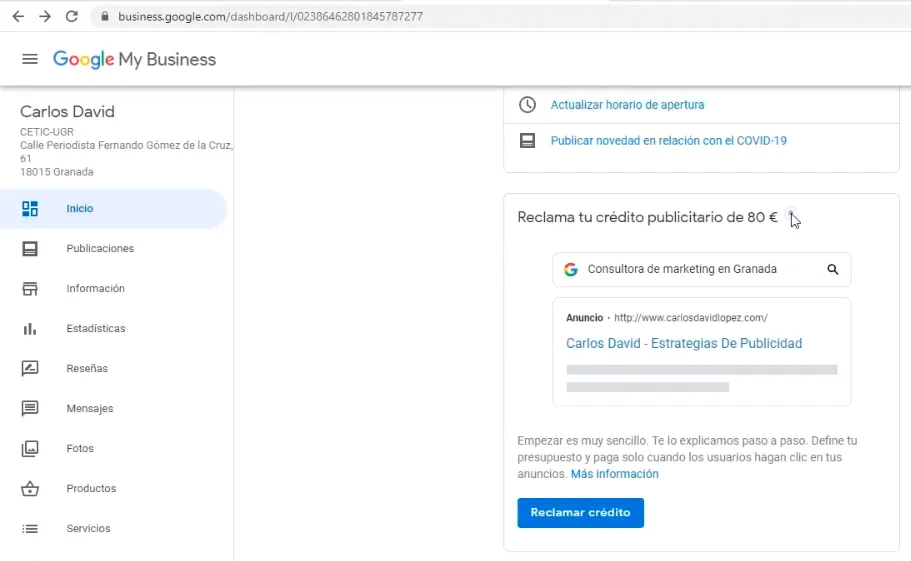
Task: Go to the Información section
Action: pyautogui.click(x=95, y=289)
